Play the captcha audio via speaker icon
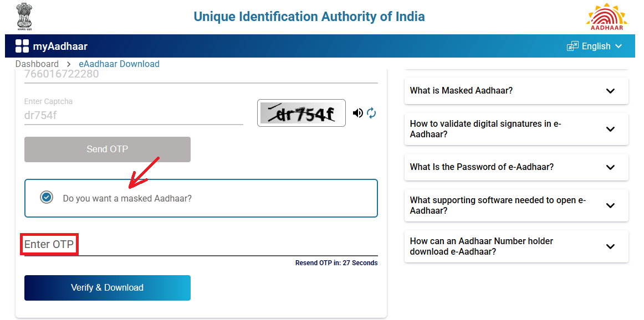644x320 pixels. 357,112
